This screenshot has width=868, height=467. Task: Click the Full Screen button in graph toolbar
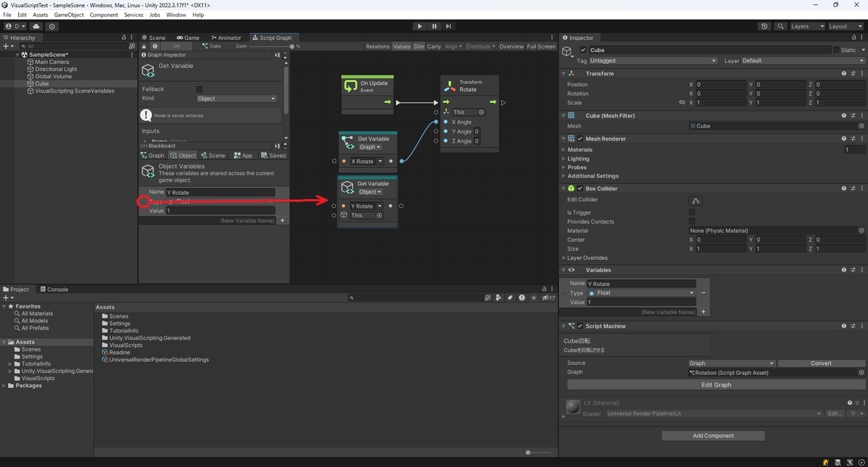pos(541,46)
